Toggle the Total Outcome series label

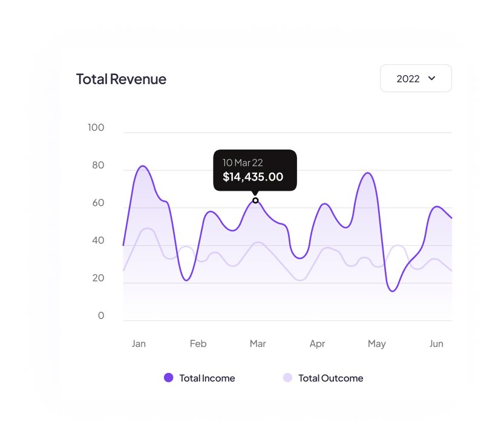(x=330, y=378)
